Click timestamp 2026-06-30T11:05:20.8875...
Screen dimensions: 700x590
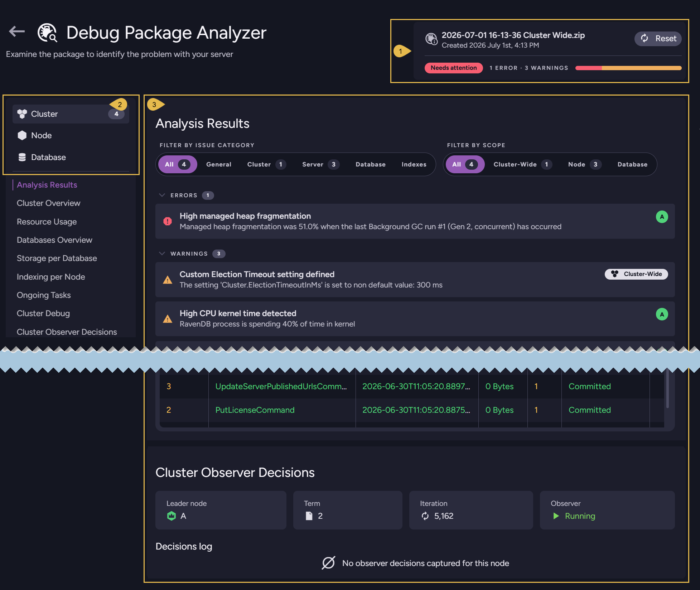pos(416,410)
